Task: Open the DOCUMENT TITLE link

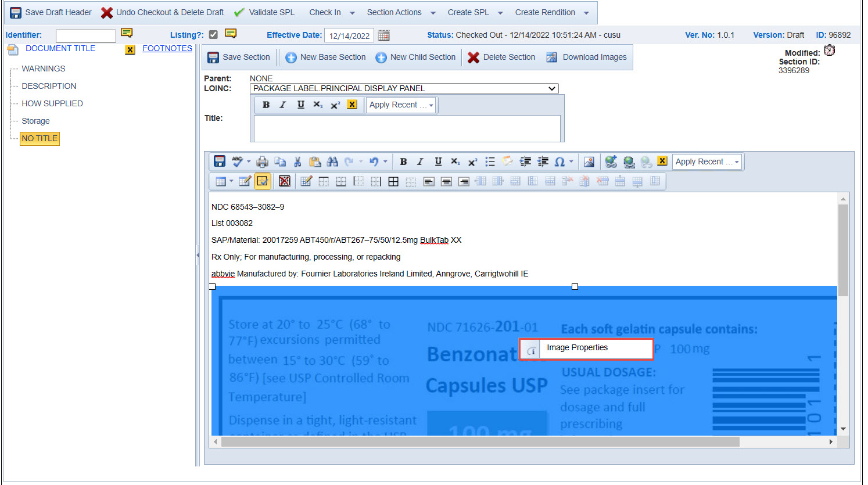Action: click(60, 48)
